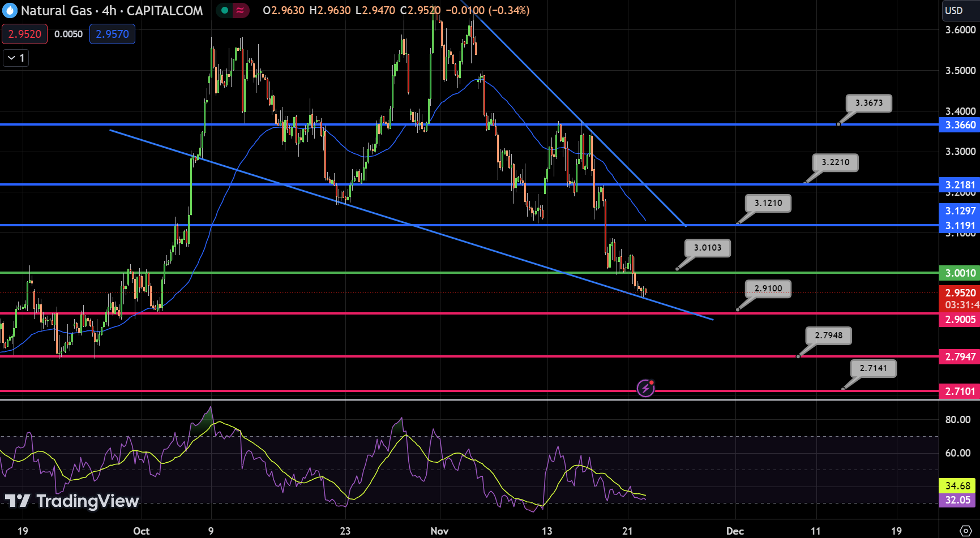
Task: Click the Natural Gas flame symbol icon
Action: click(10, 10)
